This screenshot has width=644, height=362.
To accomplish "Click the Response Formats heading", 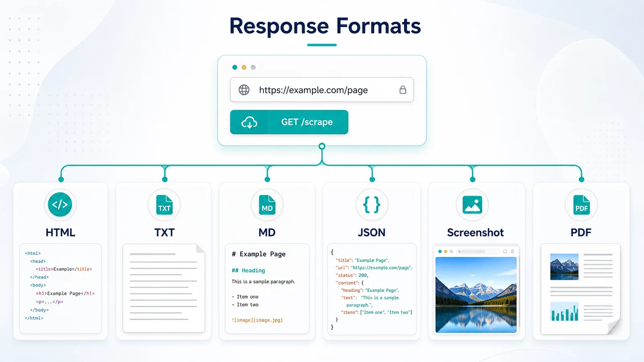I will click(325, 26).
